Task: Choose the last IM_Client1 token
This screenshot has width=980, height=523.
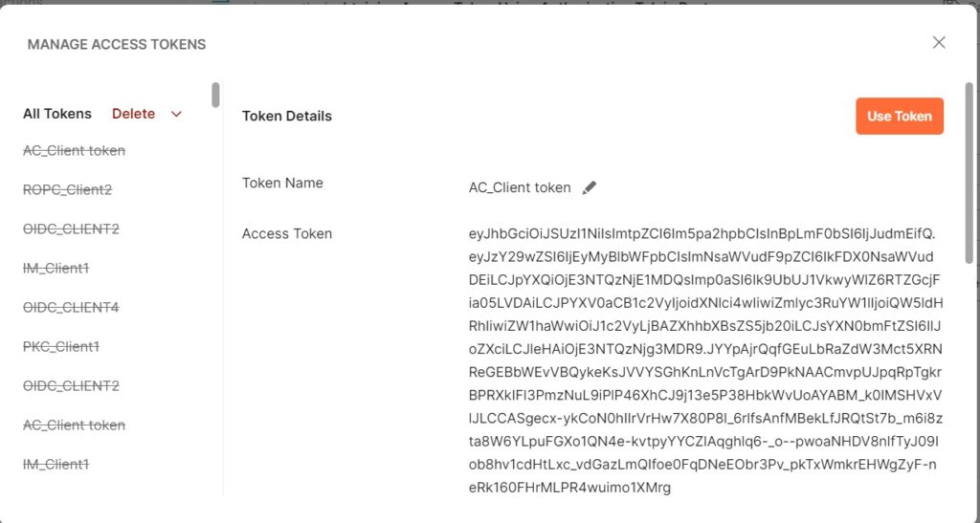Action: point(56,465)
